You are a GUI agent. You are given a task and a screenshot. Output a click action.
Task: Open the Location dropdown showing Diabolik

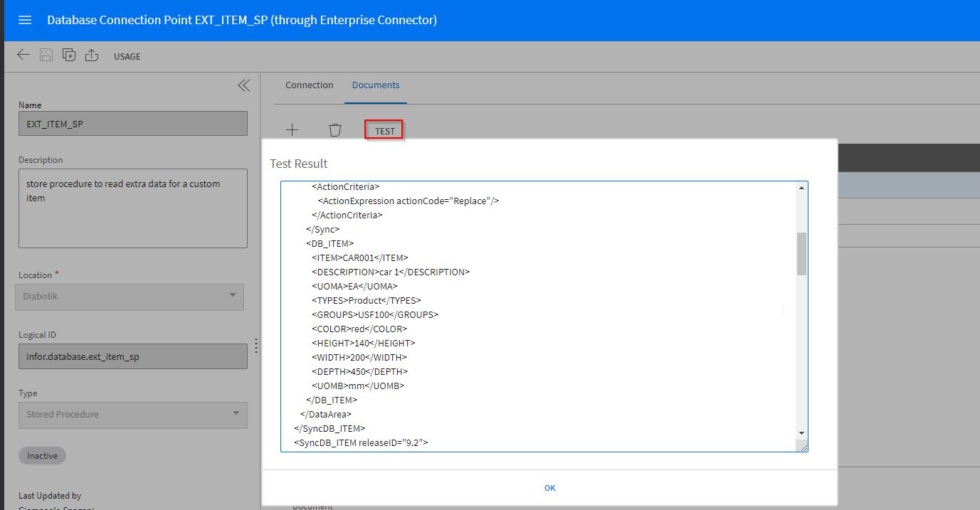pyautogui.click(x=131, y=297)
